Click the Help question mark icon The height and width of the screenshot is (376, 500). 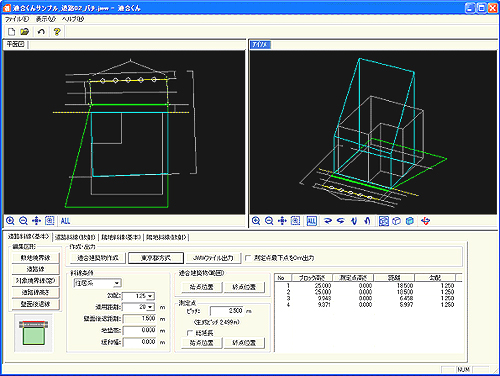point(57,32)
